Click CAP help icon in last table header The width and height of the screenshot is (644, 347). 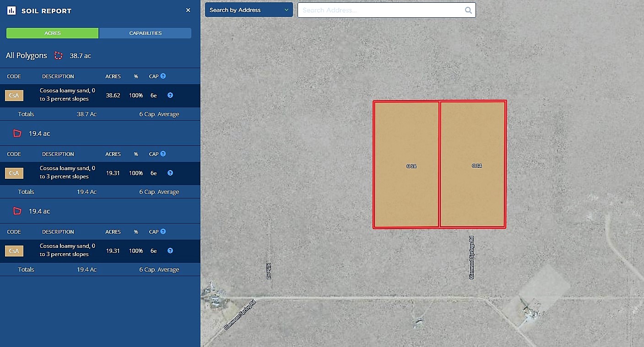tap(163, 231)
